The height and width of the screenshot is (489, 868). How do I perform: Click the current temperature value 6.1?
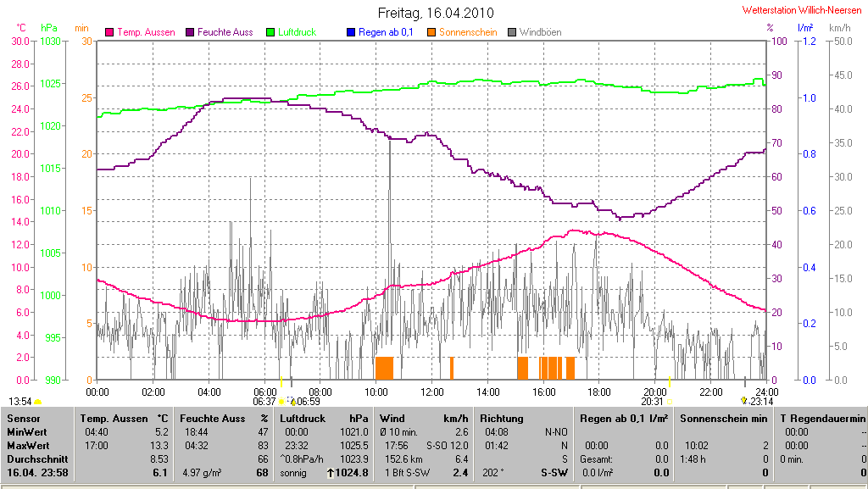160,473
